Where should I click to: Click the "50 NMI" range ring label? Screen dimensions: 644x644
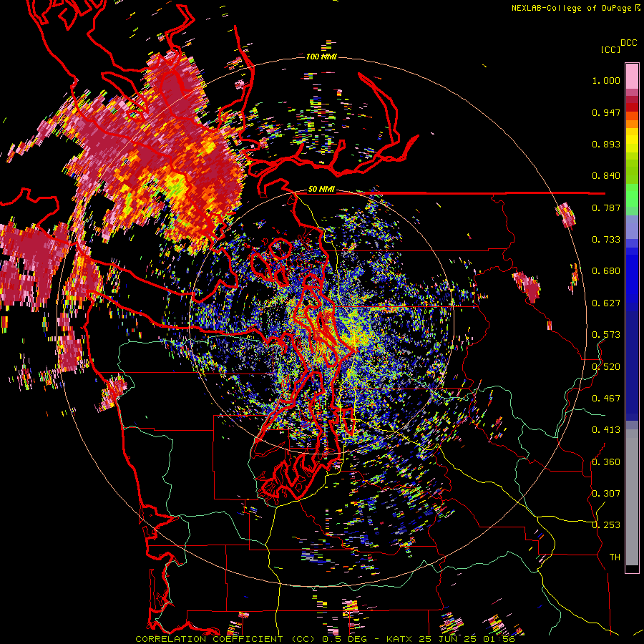pyautogui.click(x=321, y=190)
